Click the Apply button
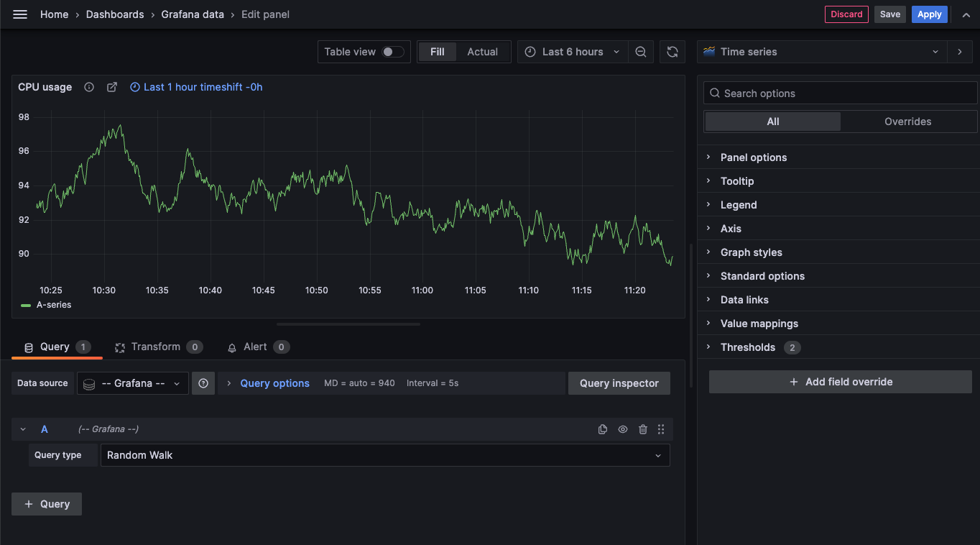This screenshot has height=545, width=980. 929,14
